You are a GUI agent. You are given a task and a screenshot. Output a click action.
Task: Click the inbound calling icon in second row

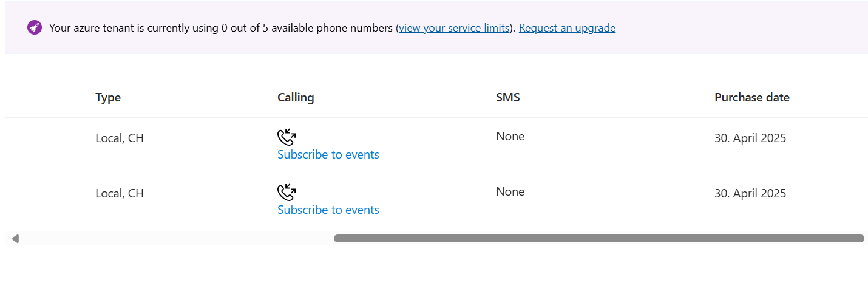[286, 193]
